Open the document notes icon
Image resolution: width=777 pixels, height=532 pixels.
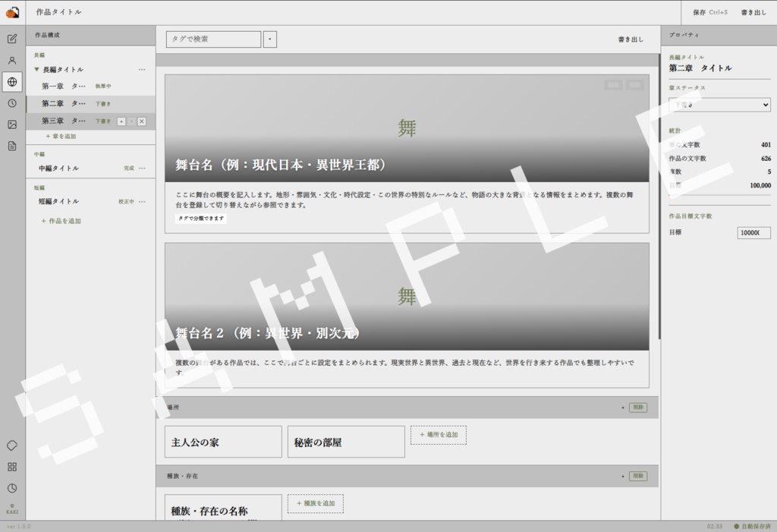[12, 146]
